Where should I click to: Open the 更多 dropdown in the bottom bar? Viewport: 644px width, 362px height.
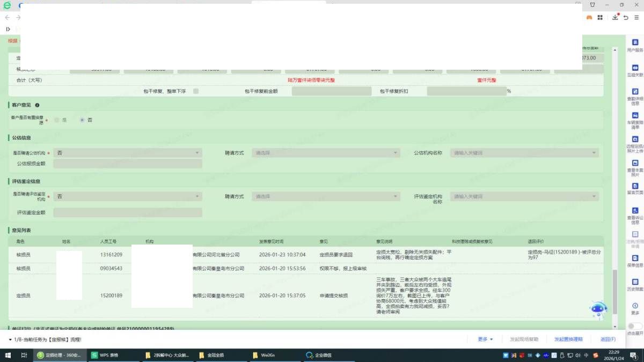[485, 339]
